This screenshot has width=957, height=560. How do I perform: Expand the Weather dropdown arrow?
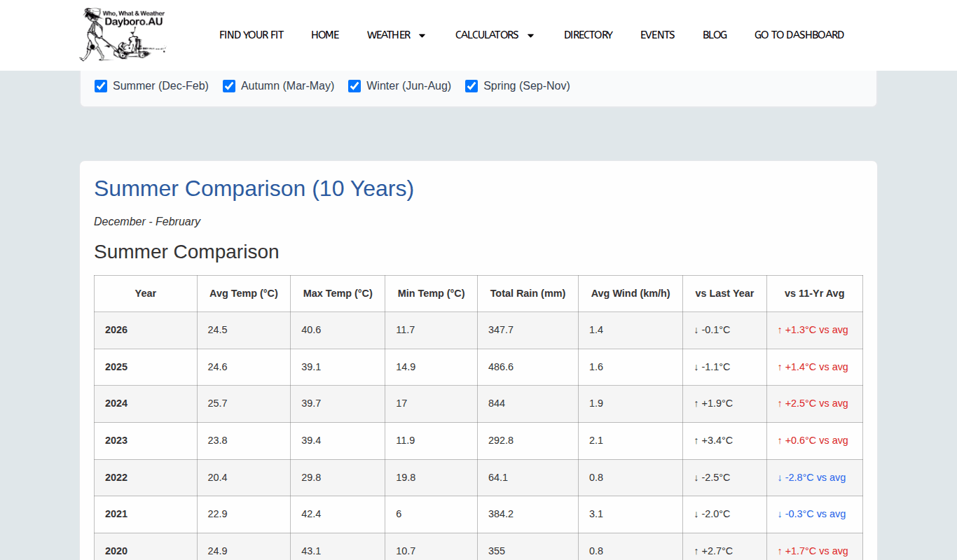pyautogui.click(x=422, y=35)
